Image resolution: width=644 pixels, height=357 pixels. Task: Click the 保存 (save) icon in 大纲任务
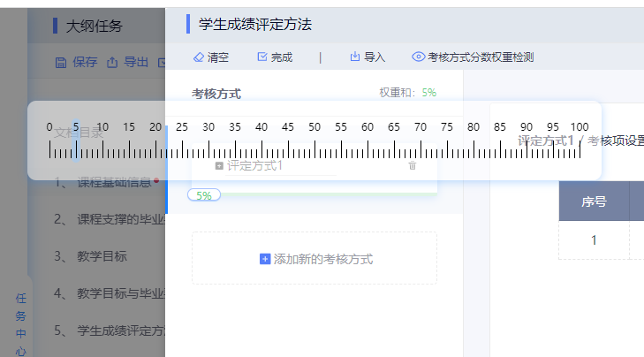coord(61,63)
